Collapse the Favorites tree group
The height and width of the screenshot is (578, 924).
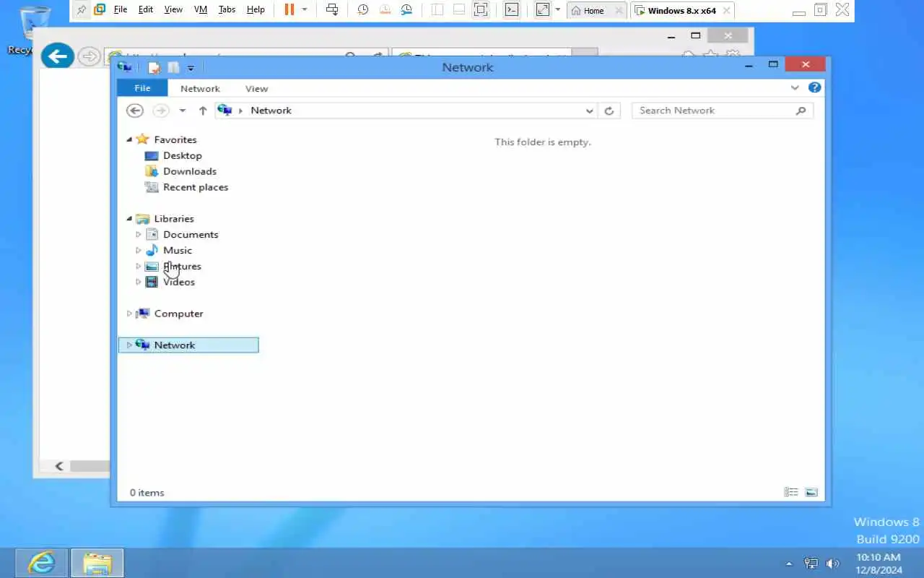129,139
